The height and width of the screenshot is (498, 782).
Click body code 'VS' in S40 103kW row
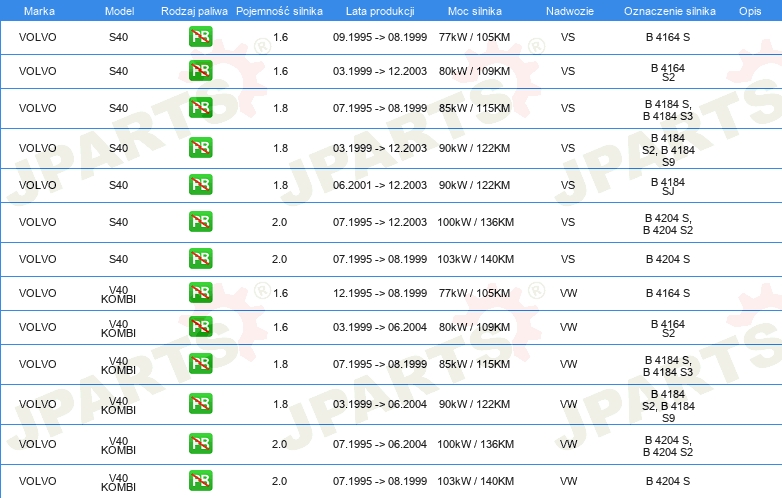tap(568, 259)
